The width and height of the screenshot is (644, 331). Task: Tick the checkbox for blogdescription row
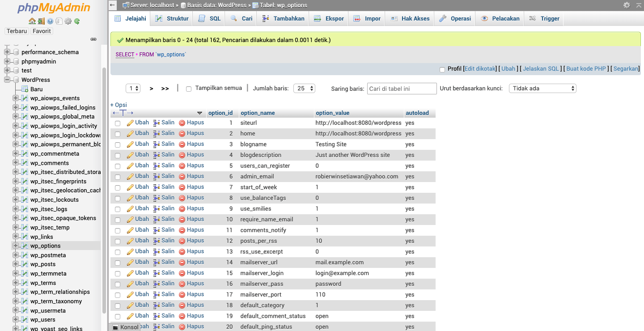click(118, 155)
